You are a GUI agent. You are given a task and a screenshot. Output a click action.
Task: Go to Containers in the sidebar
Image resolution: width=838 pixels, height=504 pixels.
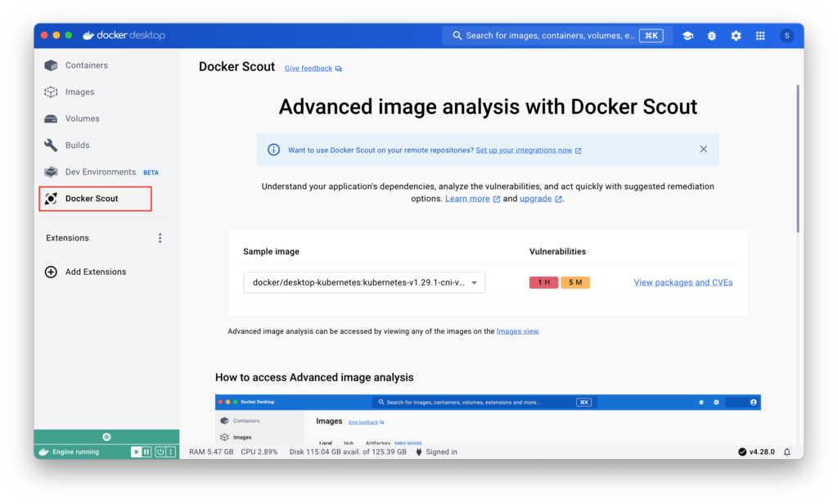click(86, 65)
